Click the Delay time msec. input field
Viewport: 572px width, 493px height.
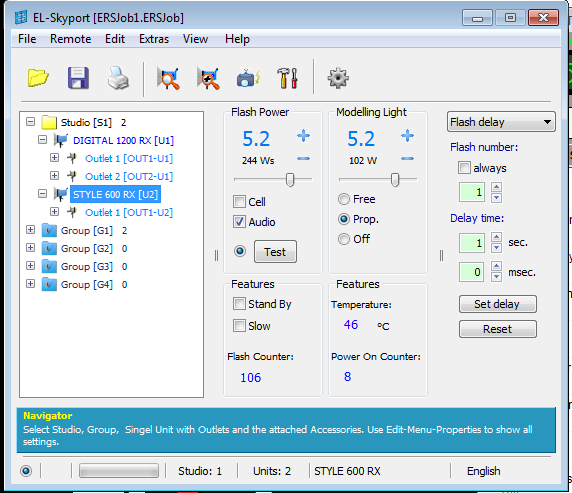472,272
